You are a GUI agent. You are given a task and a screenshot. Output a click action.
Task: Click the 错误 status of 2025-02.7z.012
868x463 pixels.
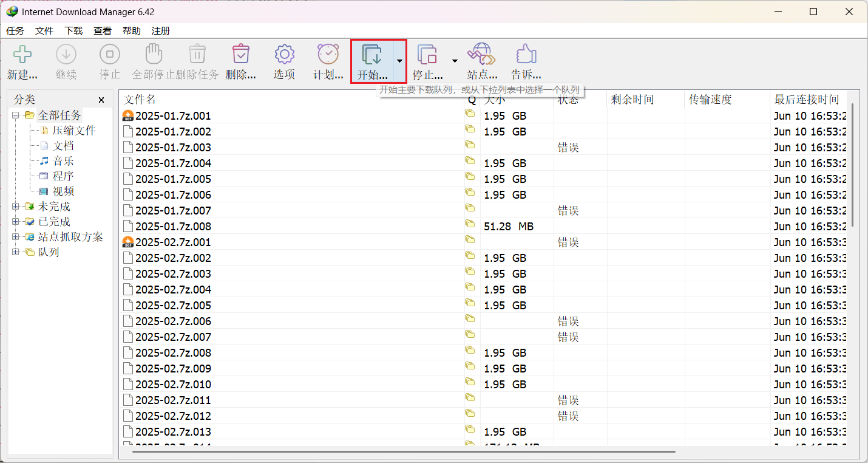pyautogui.click(x=568, y=416)
